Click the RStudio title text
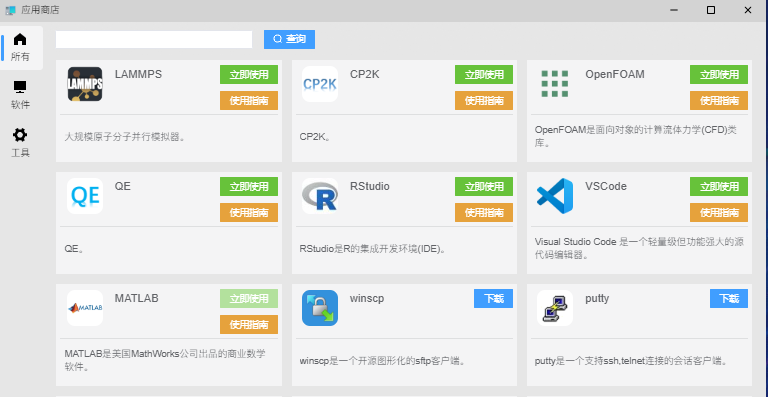This screenshot has width=768, height=397. (x=370, y=187)
